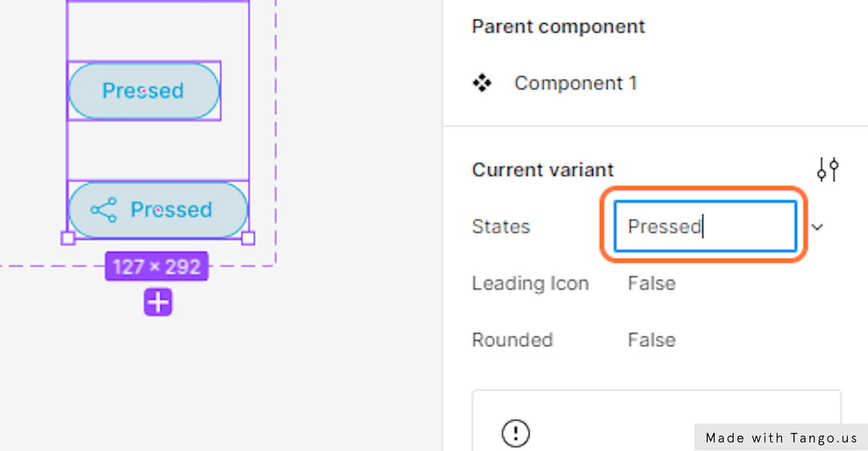Open the Leading Icon False value selector
Image resolution: width=868 pixels, height=451 pixels.
pyautogui.click(x=652, y=283)
